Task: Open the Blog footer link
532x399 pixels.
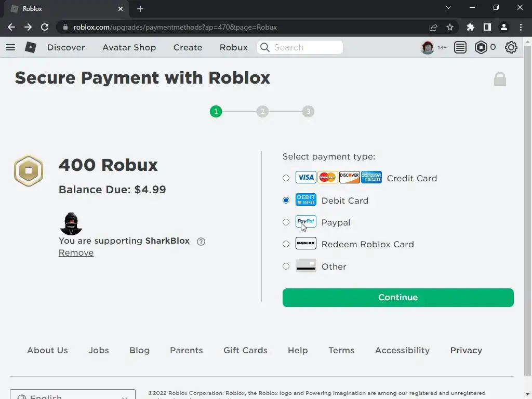Action: [139, 350]
